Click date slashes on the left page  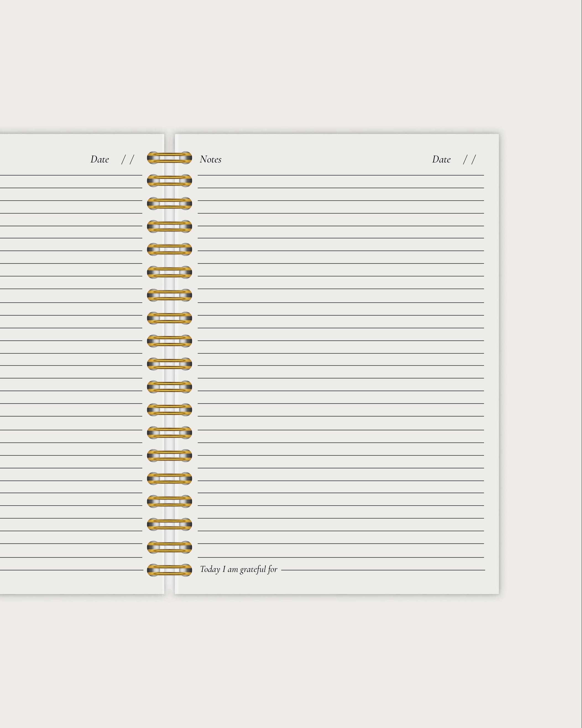point(127,159)
